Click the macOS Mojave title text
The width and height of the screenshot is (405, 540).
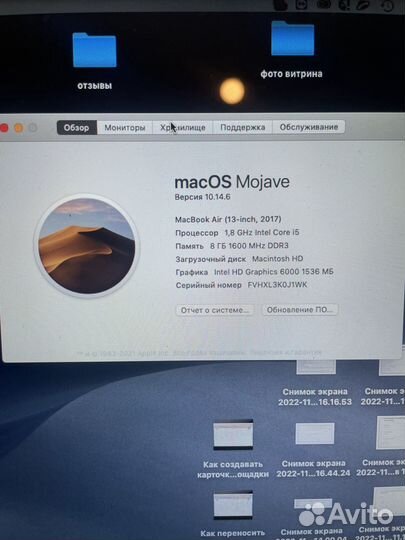point(232,182)
